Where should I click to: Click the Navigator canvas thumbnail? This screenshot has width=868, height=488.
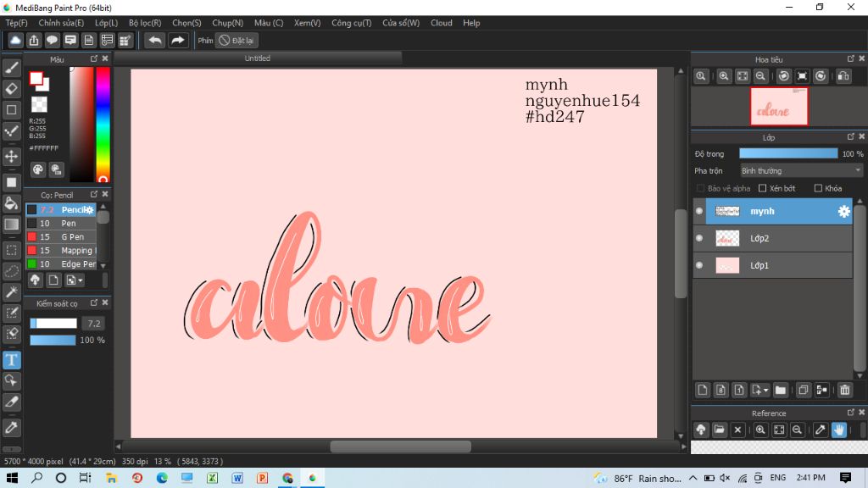778,106
